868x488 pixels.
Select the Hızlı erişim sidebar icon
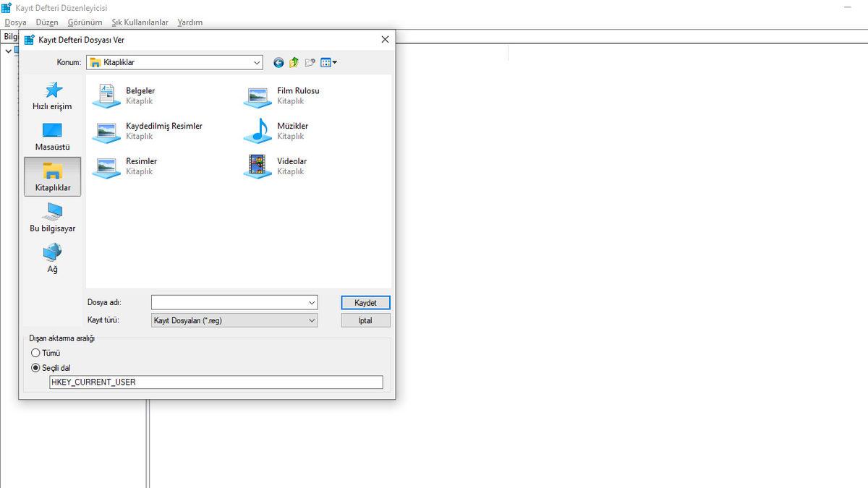53,95
